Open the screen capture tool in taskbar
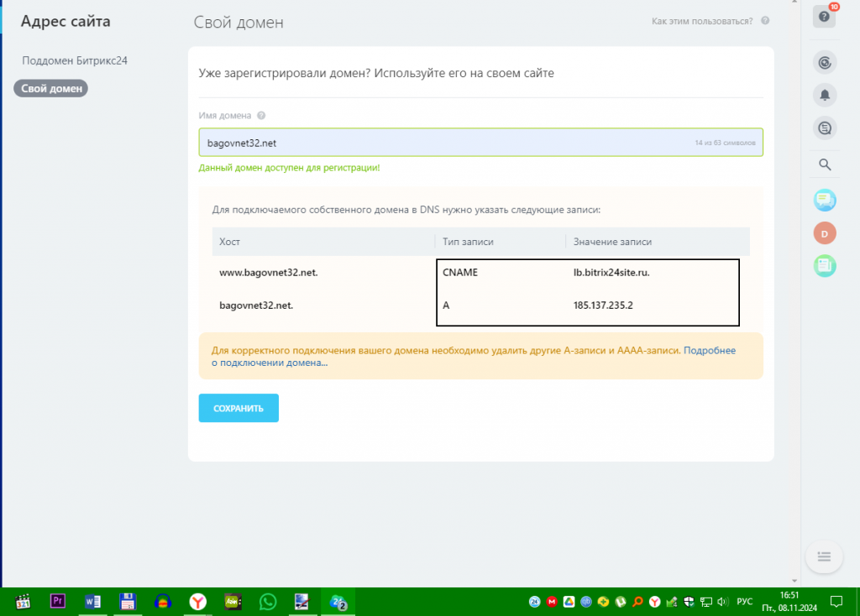This screenshot has width=860, height=616. pos(302,602)
